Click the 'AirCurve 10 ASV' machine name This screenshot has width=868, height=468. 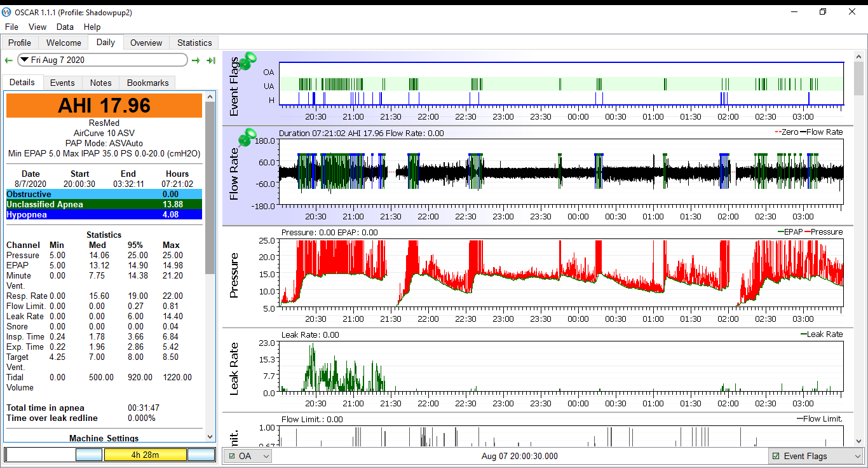(104, 133)
